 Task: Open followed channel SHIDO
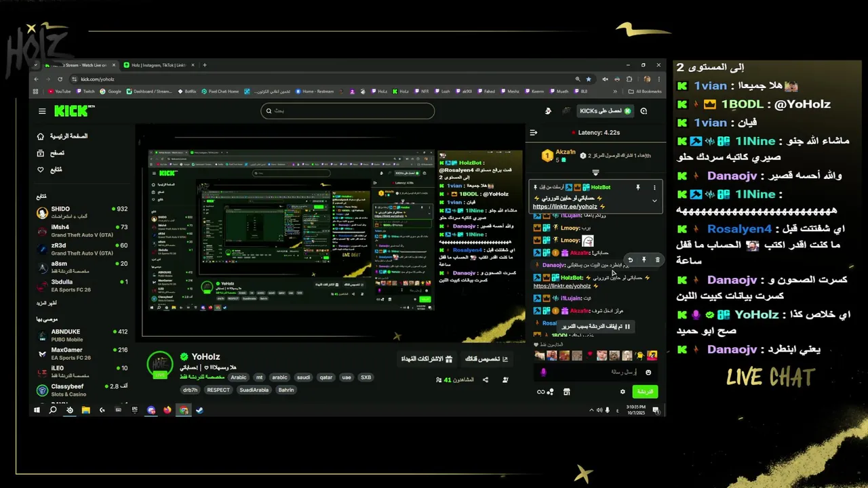[82, 213]
